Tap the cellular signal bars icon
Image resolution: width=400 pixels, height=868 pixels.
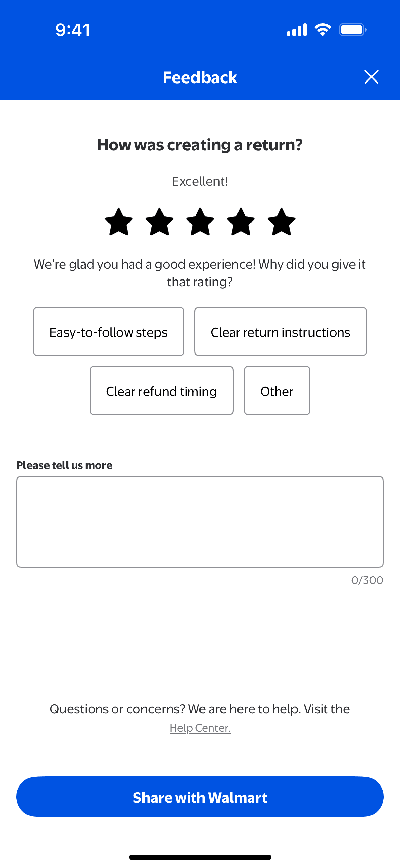[297, 30]
